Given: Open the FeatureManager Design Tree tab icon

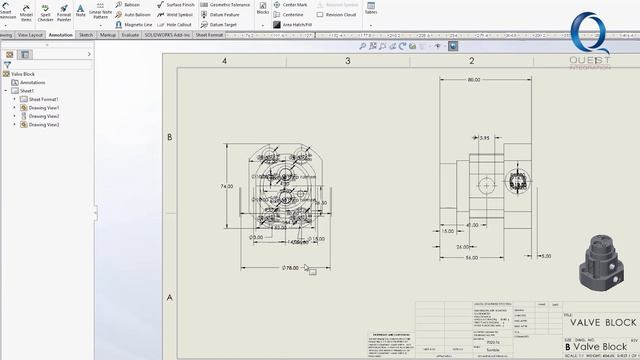Looking at the screenshot, I should click(9, 54).
